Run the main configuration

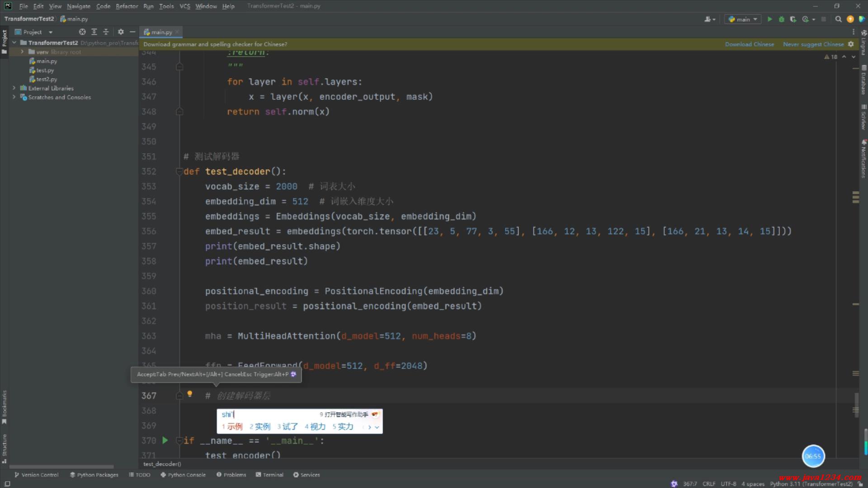769,19
